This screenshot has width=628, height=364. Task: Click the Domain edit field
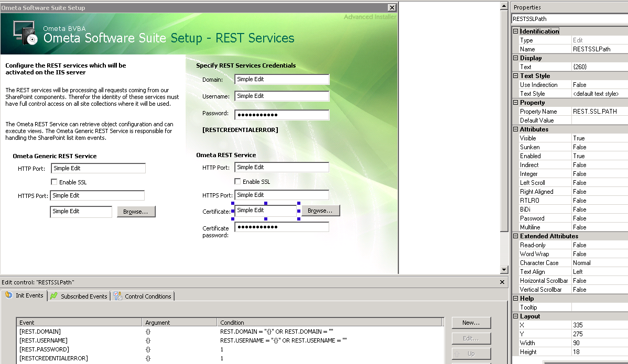pyautogui.click(x=281, y=80)
